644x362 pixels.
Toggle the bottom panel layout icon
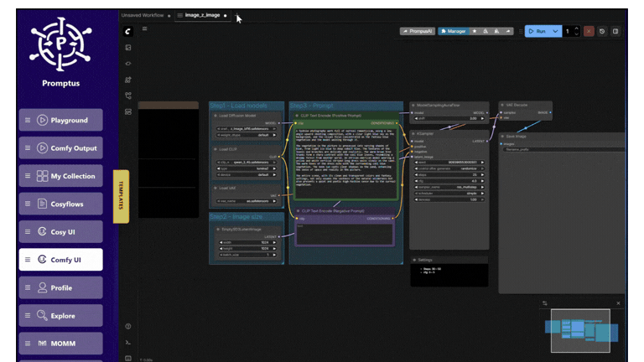pyautogui.click(x=615, y=31)
